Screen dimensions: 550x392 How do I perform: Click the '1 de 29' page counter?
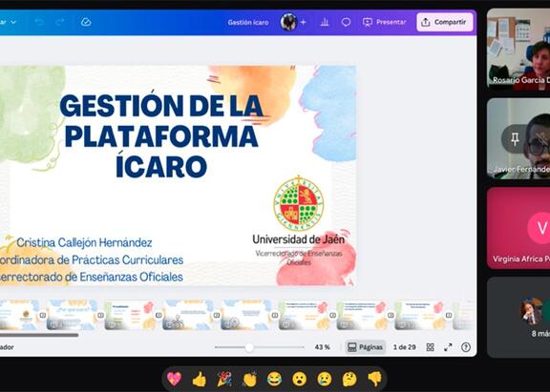(x=405, y=347)
